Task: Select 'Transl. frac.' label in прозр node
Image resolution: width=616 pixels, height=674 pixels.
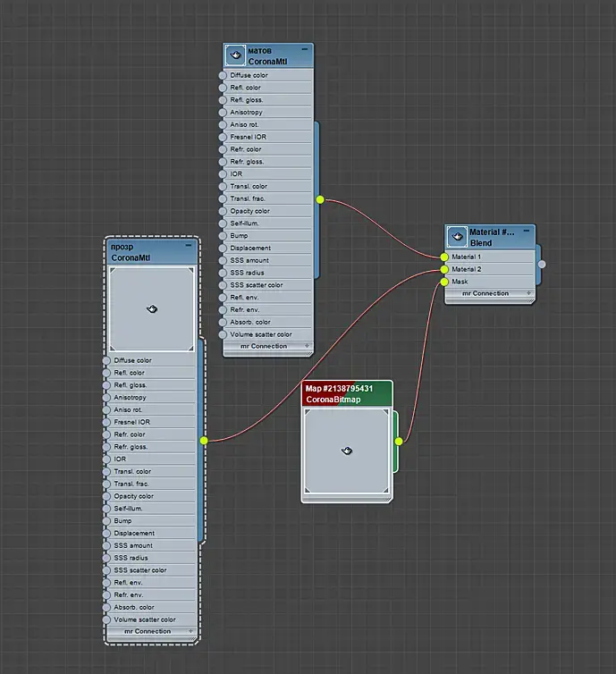Action: (x=131, y=484)
